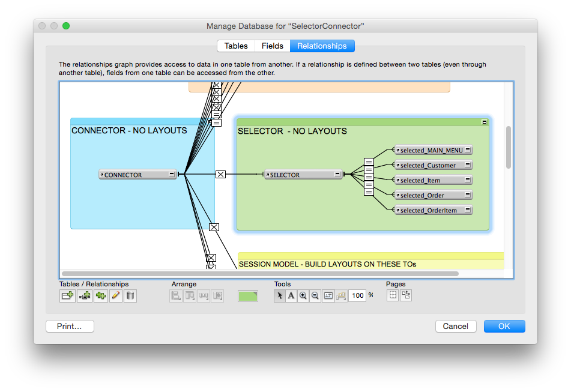Viewport: 571px width, 392px height.
Task: Click the Duplicate selected objects icon
Action: click(101, 295)
